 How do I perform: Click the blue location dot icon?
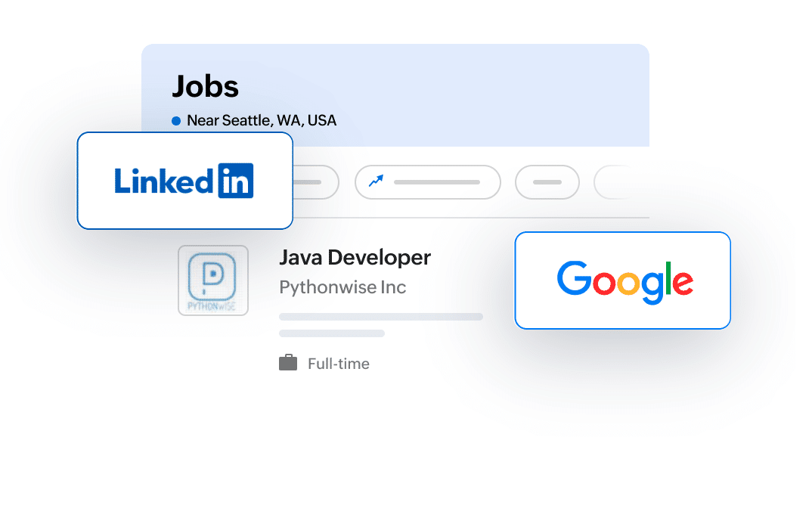click(176, 121)
